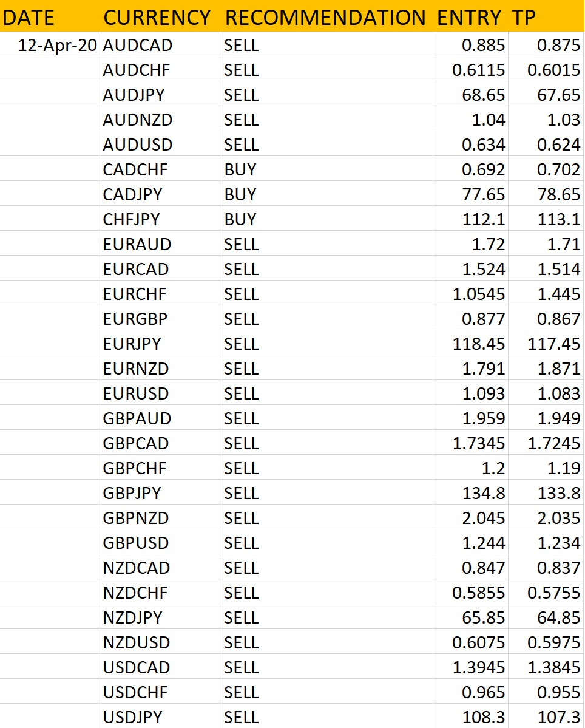Click the 12-Apr-20 date cell
The height and width of the screenshot is (728, 585).
pyautogui.click(x=50, y=44)
